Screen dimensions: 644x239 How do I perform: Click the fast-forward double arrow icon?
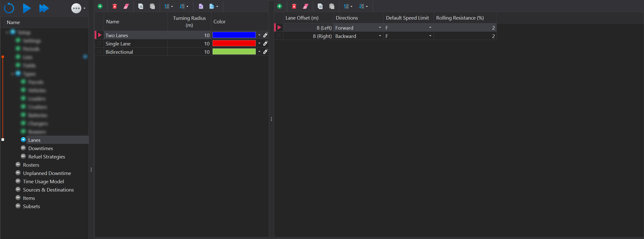point(44,8)
